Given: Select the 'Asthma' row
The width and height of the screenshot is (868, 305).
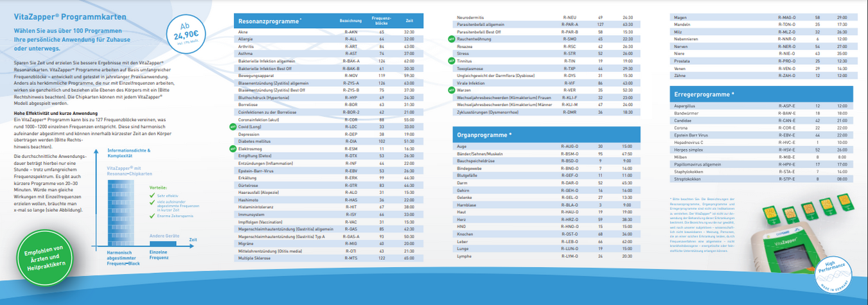Looking at the screenshot, I should [328, 53].
